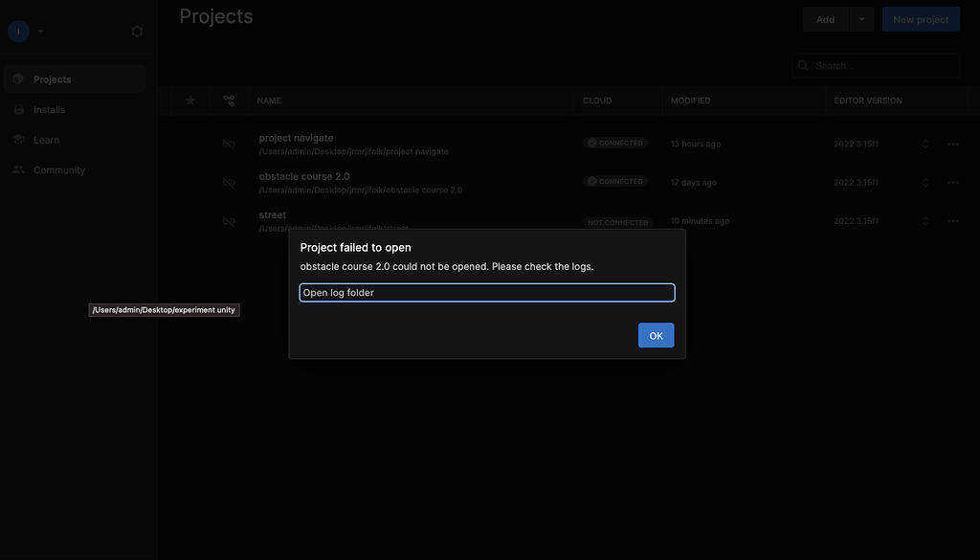Click the favorites star column header
The image size is (980, 560).
pyautogui.click(x=189, y=100)
